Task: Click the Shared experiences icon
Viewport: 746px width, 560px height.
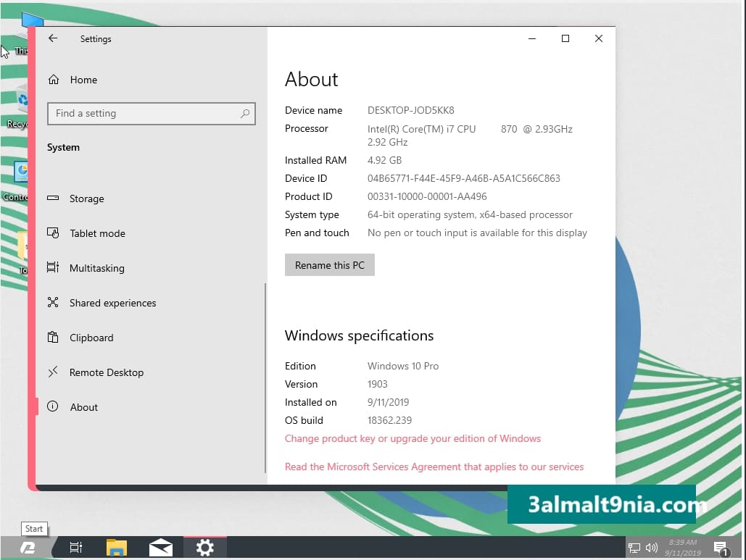Action: click(53, 302)
